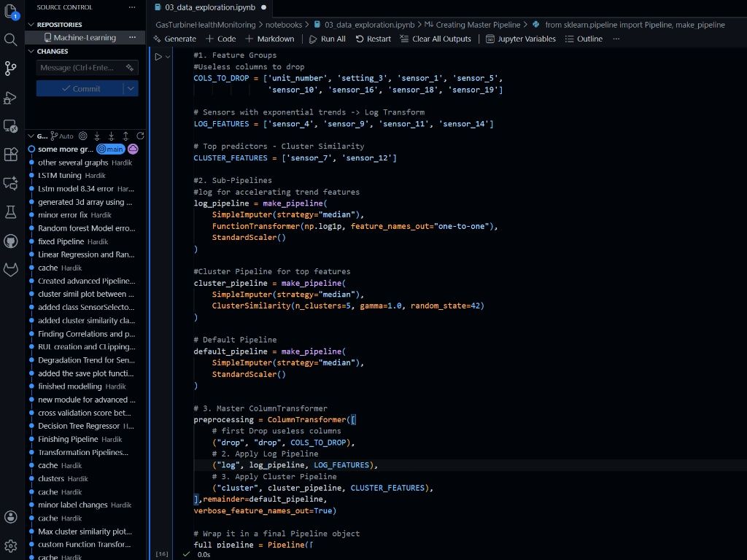The width and height of the screenshot is (747, 560).
Task: Open the run cell options dropdown arrow
Action: pyautogui.click(x=169, y=56)
